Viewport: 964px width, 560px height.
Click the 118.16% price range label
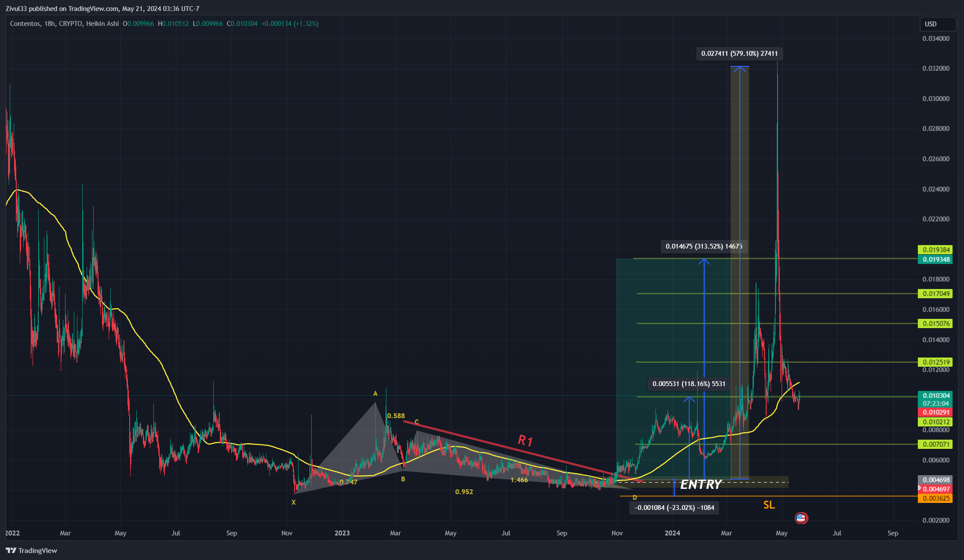click(689, 384)
